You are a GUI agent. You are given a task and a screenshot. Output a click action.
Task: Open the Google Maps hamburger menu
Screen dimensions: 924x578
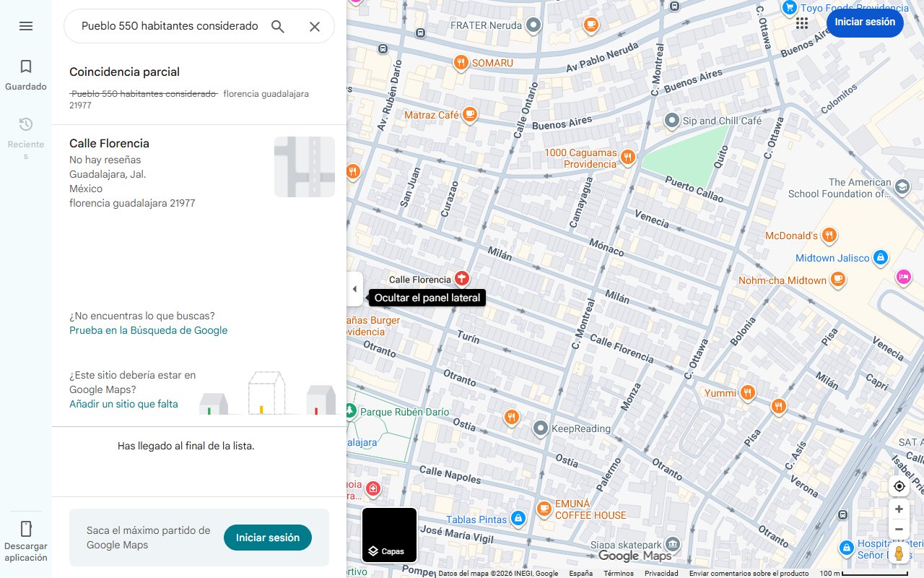pos(26,26)
